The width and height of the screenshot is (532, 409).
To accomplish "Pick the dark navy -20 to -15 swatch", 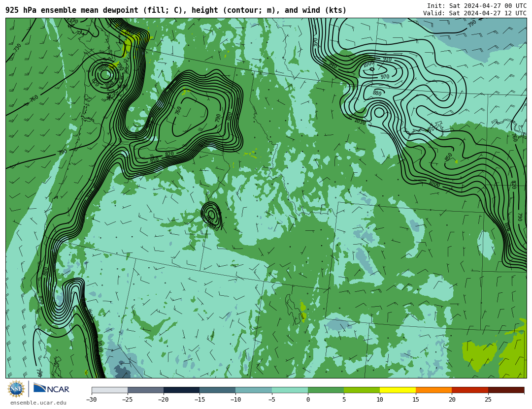I will click(x=181, y=390).
